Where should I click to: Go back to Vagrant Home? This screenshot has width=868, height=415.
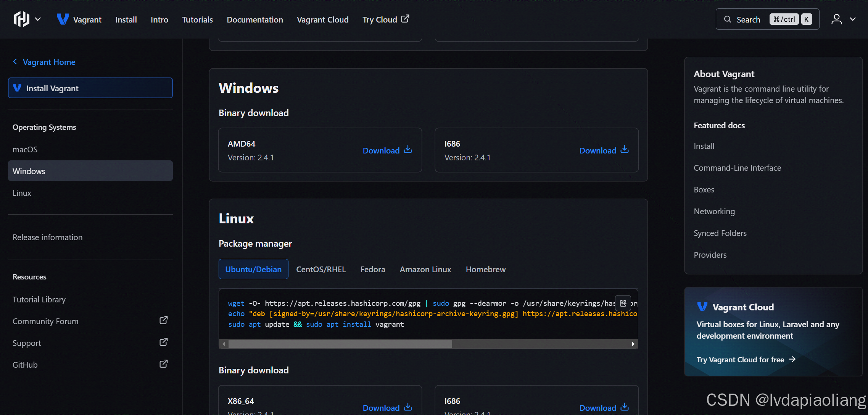44,62
